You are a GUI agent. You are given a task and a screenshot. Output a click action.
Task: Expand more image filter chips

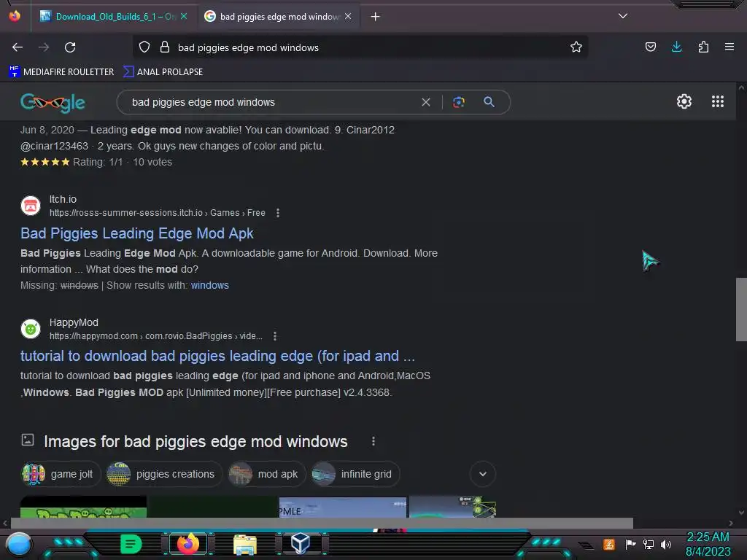[483, 474]
